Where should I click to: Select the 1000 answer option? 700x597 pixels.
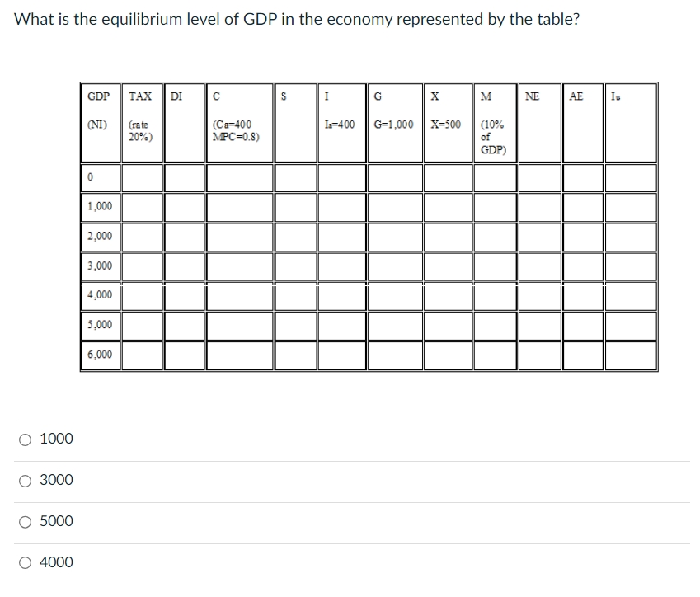click(26, 439)
